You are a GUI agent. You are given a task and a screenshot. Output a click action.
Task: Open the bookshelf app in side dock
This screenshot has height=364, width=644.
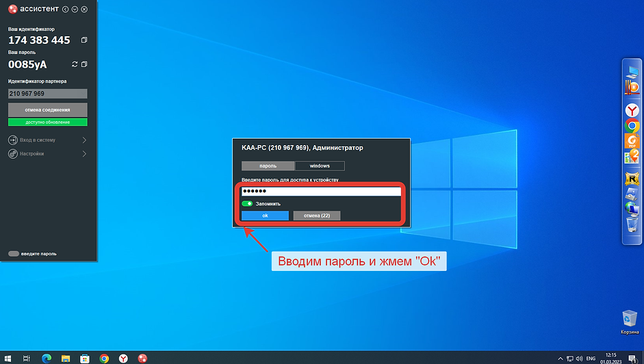[x=632, y=88]
